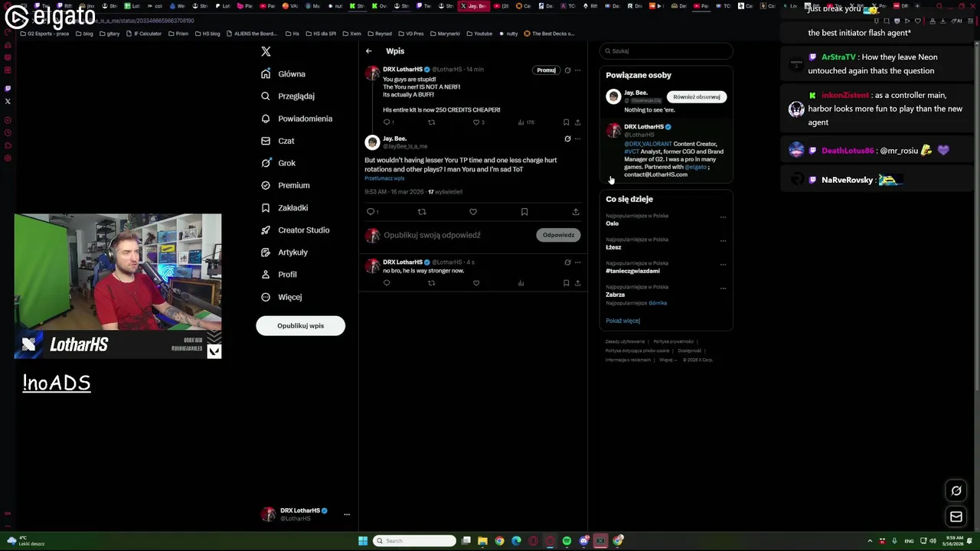Open Przeglądaj in the sidebar

pos(288,96)
